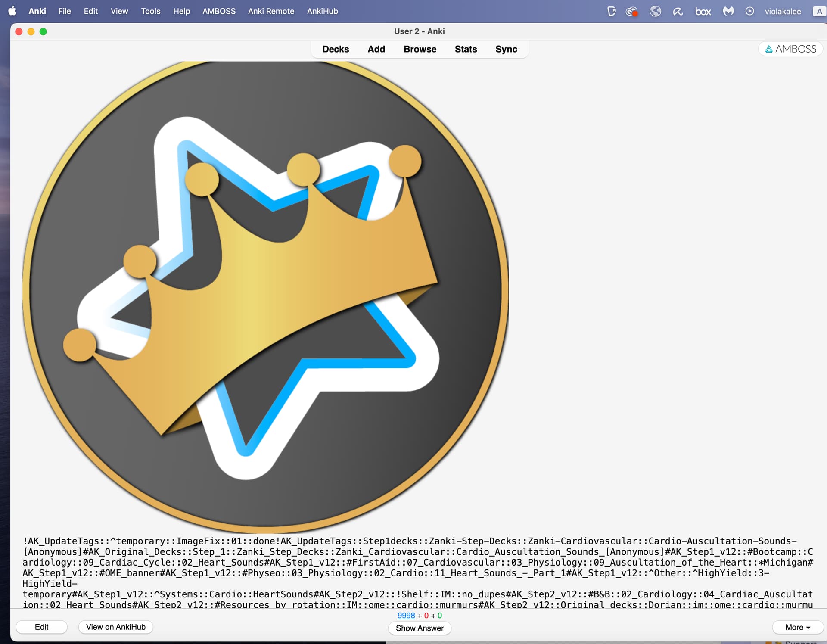Click Show Answer button
The height and width of the screenshot is (644, 827).
[x=419, y=628]
